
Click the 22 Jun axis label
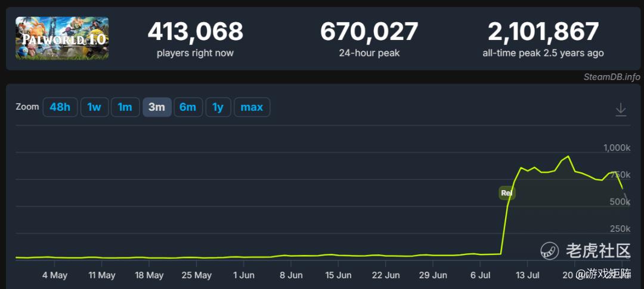click(x=386, y=275)
